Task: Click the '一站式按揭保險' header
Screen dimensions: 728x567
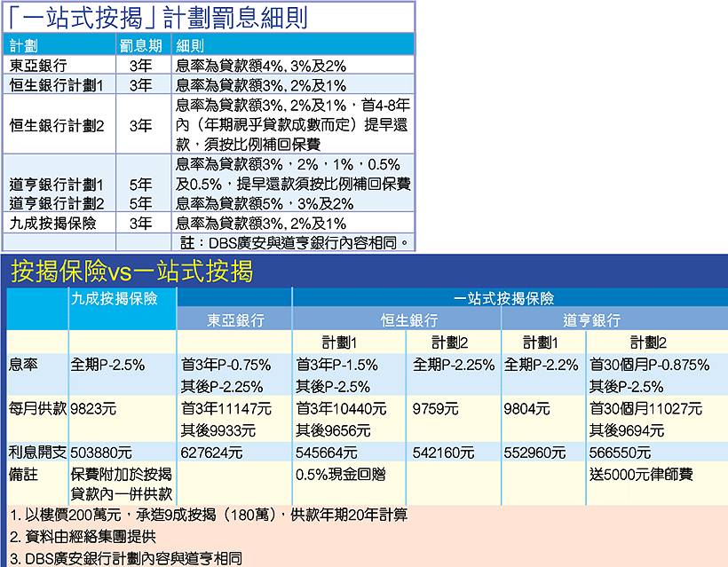Action: pyautogui.click(x=503, y=298)
